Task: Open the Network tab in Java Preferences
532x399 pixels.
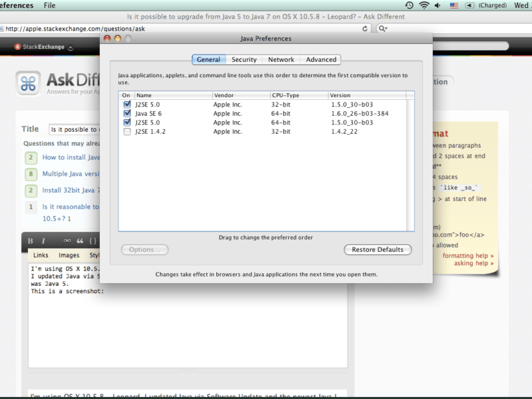Action: click(281, 60)
